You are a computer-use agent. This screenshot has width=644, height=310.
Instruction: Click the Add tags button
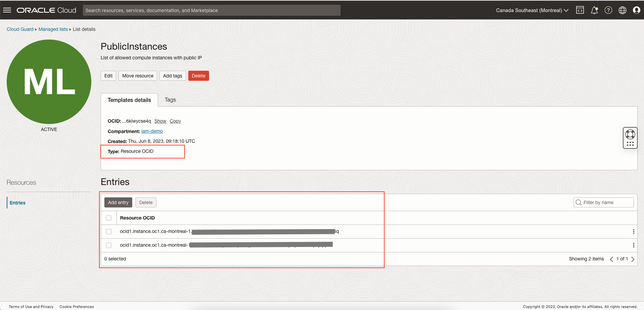(172, 76)
